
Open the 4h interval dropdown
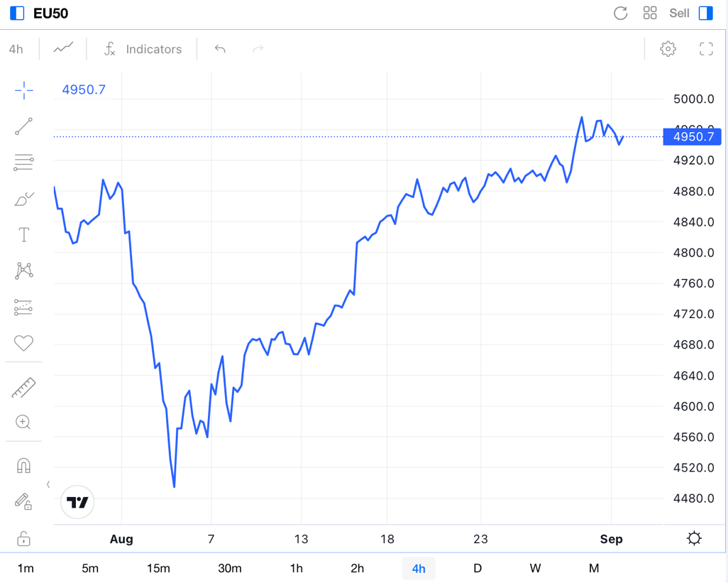click(16, 49)
